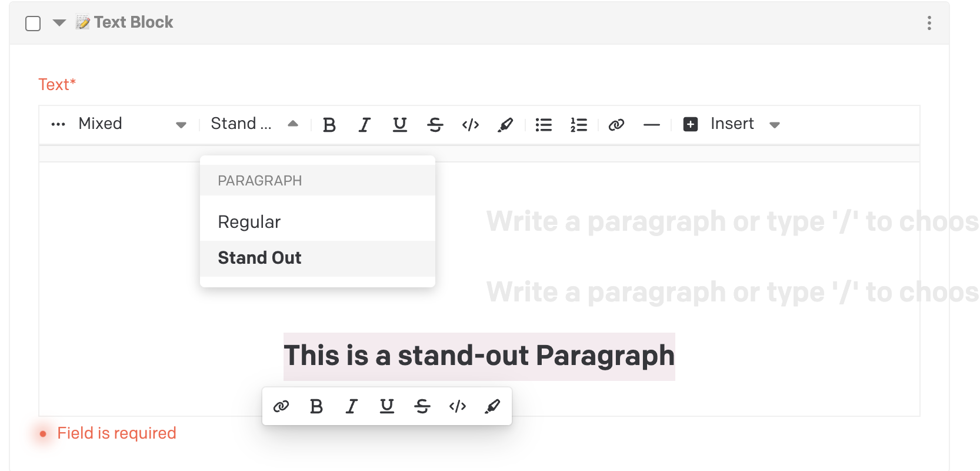980x471 pixels.
Task: Add a link from the top toolbar
Action: click(616, 125)
